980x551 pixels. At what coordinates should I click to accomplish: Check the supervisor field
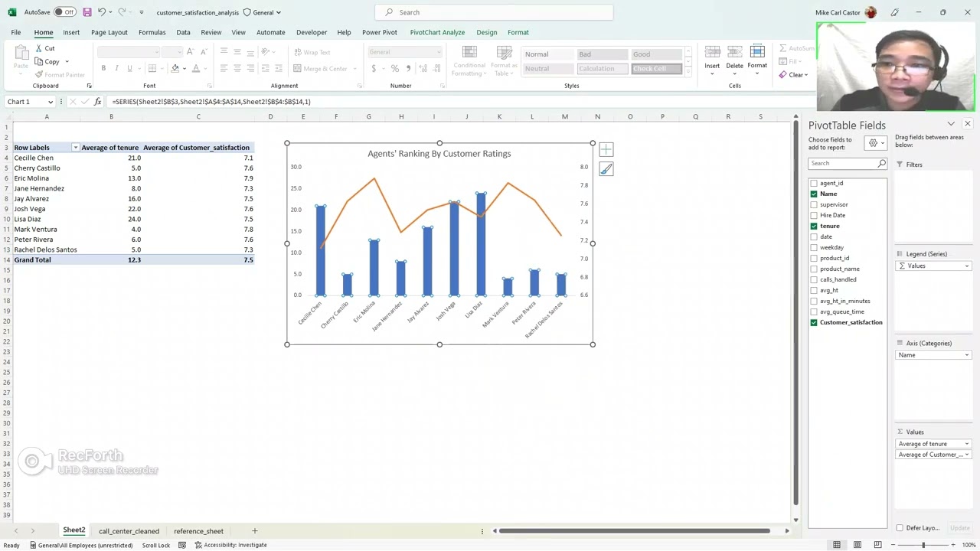[814, 204]
